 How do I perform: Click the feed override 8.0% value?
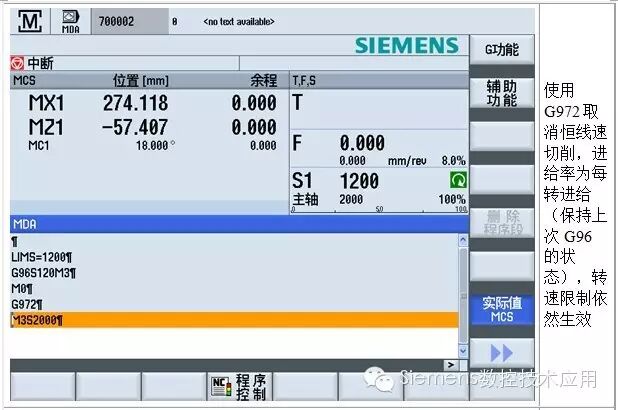[x=454, y=161]
